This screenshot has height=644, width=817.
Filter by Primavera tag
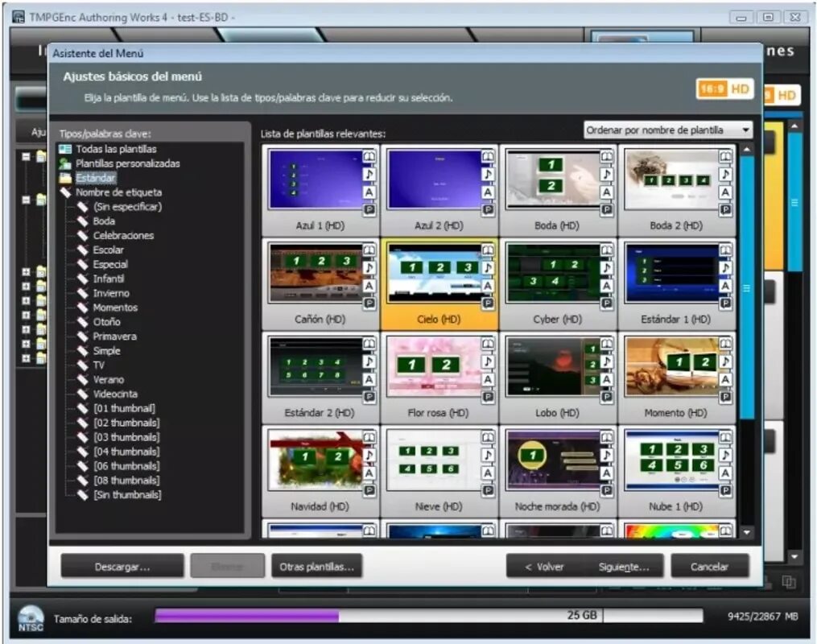pyautogui.click(x=114, y=336)
